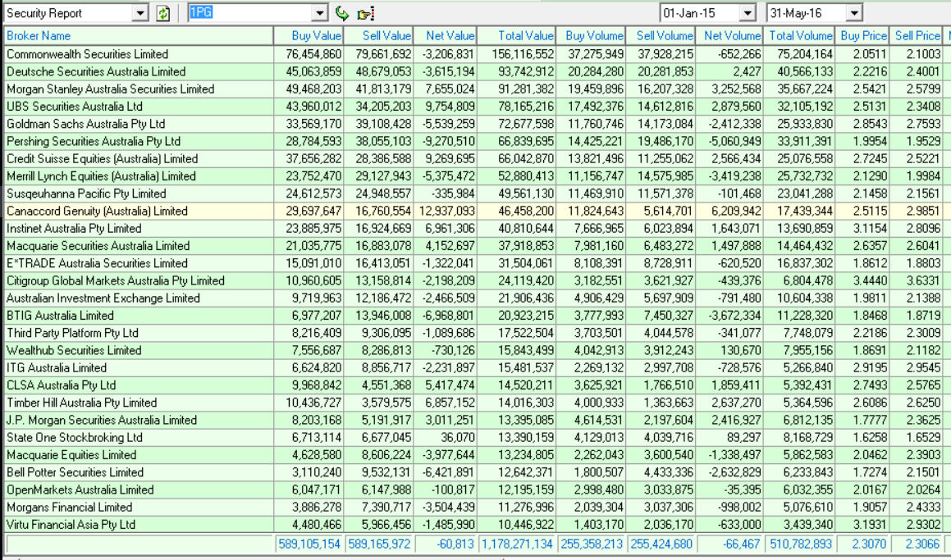Click the Sell Price column header
Viewport: 951px width, 560px height.
coord(917,36)
